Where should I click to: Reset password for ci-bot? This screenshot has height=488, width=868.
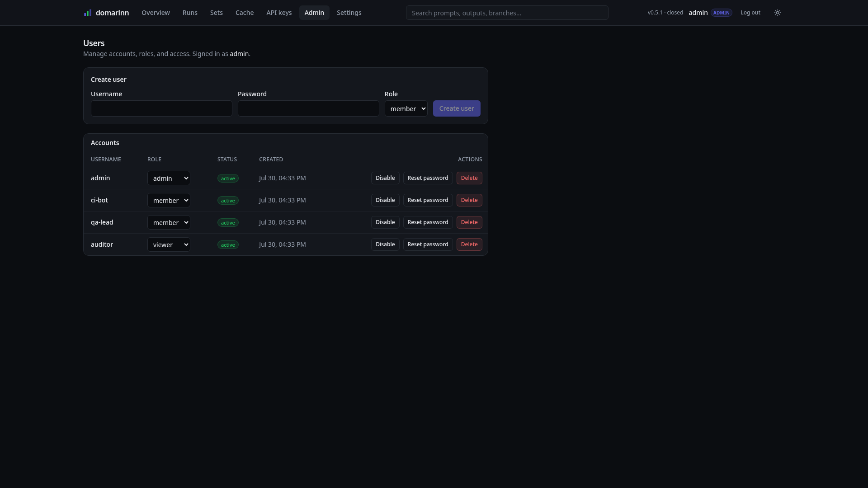[428, 200]
